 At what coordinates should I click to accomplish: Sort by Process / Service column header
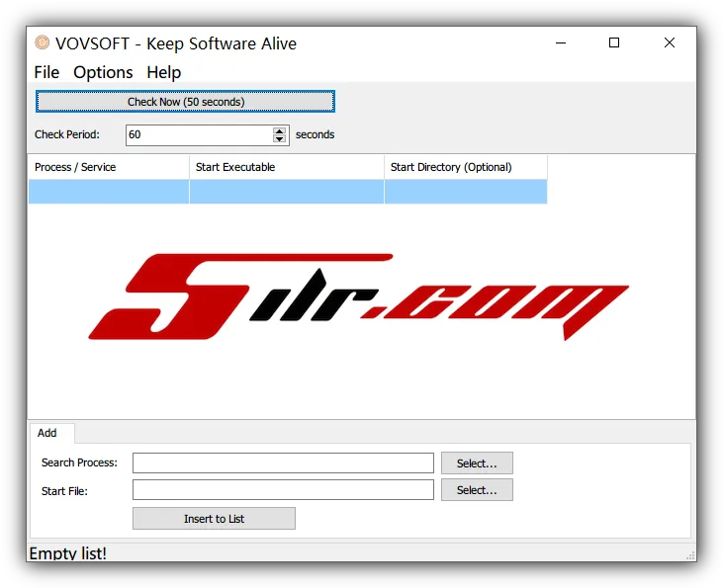coord(109,167)
